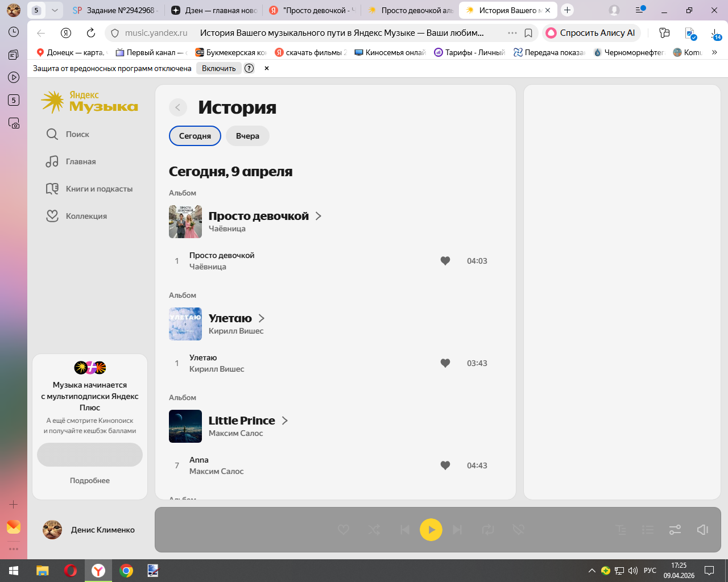Open browser downloads panel
The height and width of the screenshot is (582, 728).
715,34
